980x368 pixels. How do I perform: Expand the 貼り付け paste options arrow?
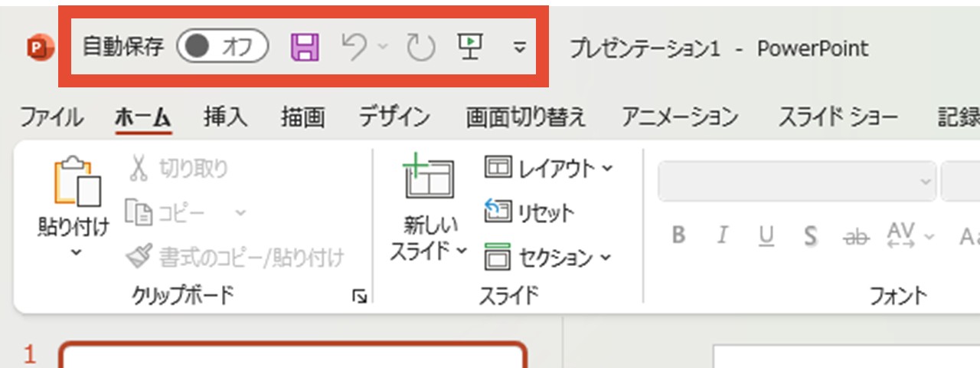coord(75,252)
